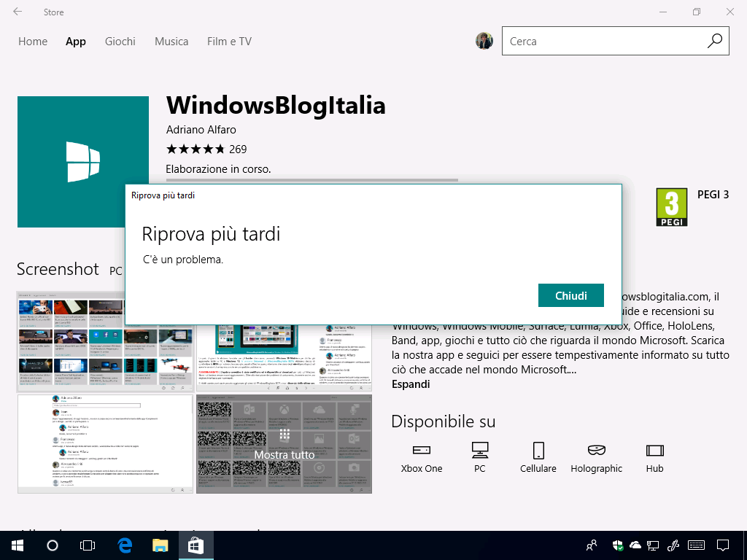Open the news-grid screenshot thumbnail
The width and height of the screenshot is (747, 560).
71,341
